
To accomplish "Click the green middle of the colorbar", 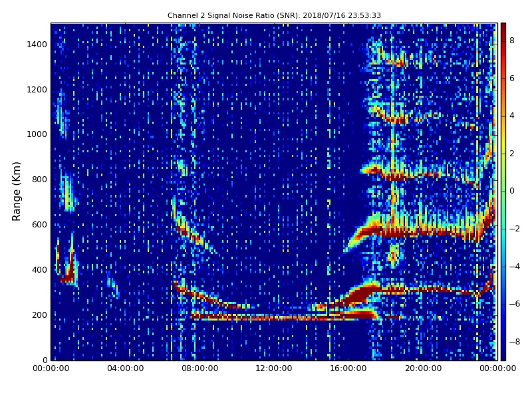I will [503, 192].
